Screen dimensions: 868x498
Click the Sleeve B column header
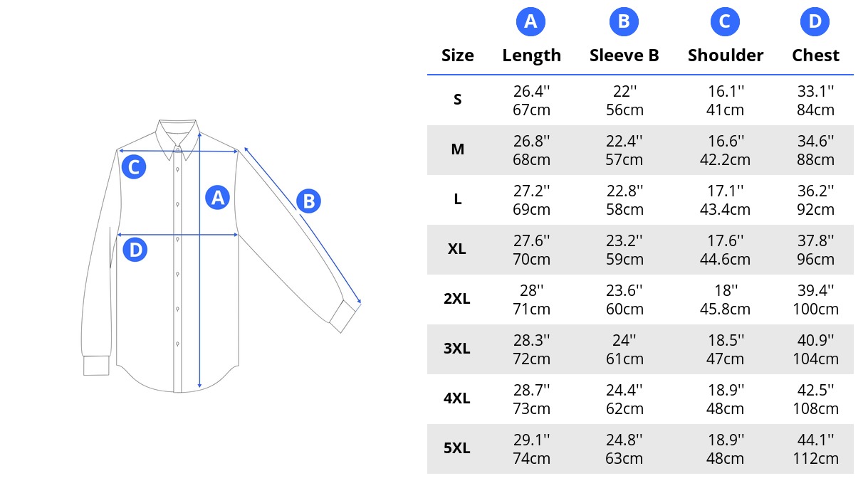(624, 55)
